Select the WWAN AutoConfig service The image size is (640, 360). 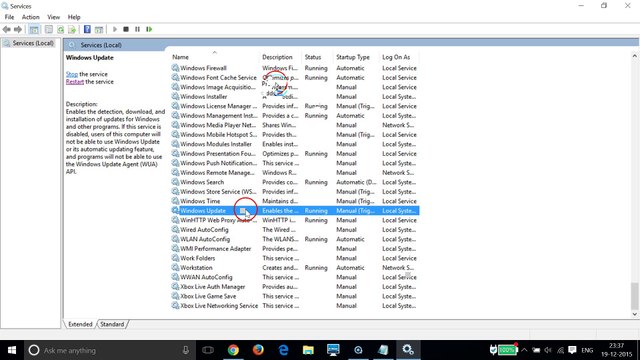(295, 277)
